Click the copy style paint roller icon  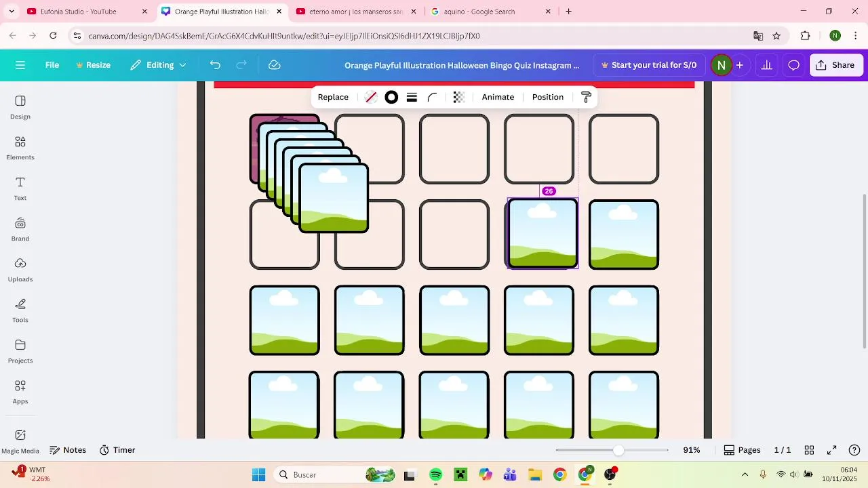[x=587, y=97]
